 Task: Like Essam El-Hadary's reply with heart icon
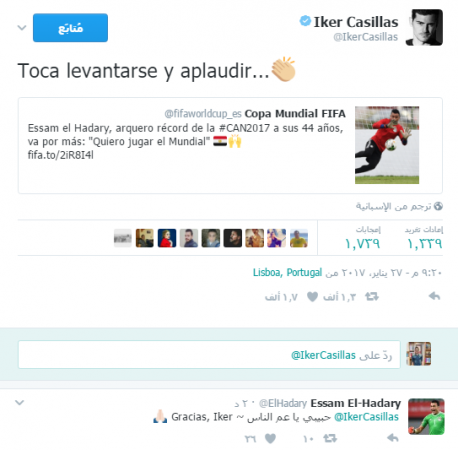click(x=270, y=438)
